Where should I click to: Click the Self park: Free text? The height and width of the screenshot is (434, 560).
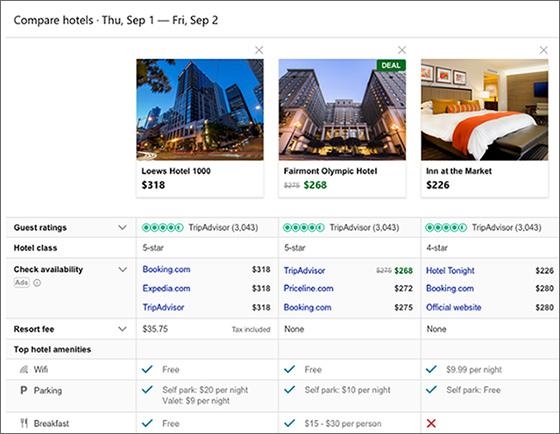(474, 390)
